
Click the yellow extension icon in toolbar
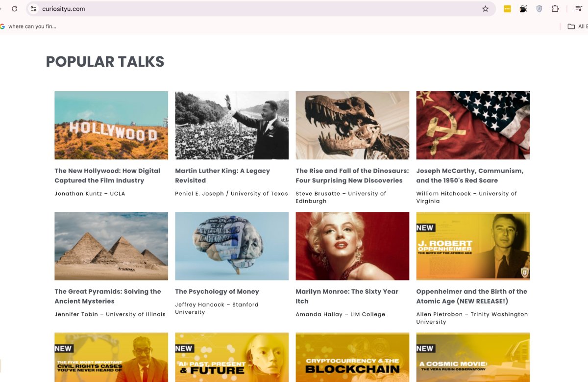pyautogui.click(x=507, y=9)
